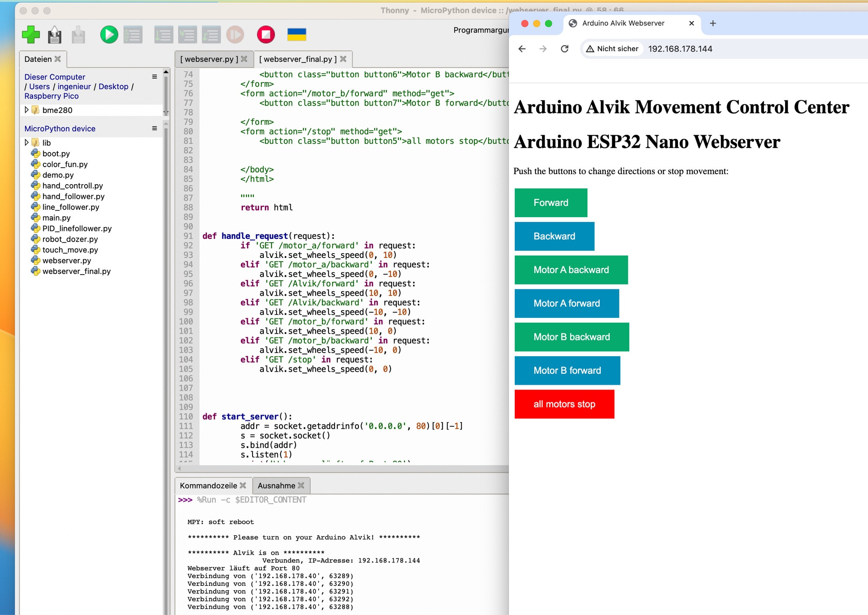Close the Dateien panel tab

click(x=58, y=59)
